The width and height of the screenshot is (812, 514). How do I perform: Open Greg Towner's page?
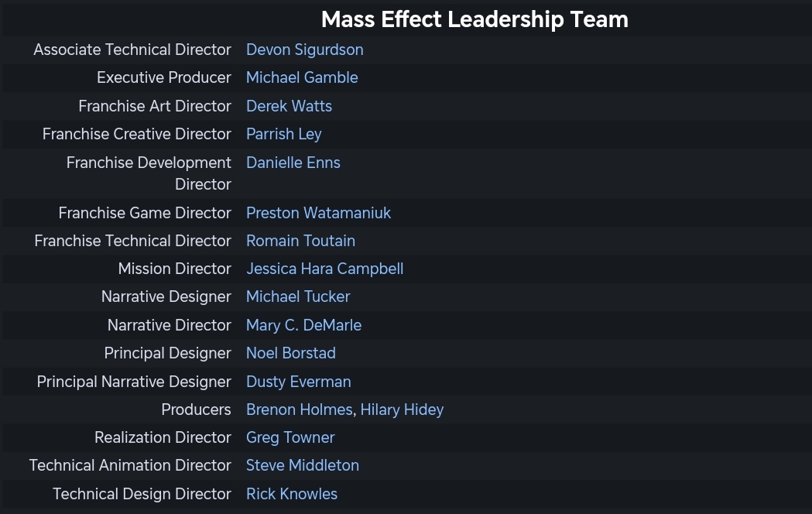(290, 437)
